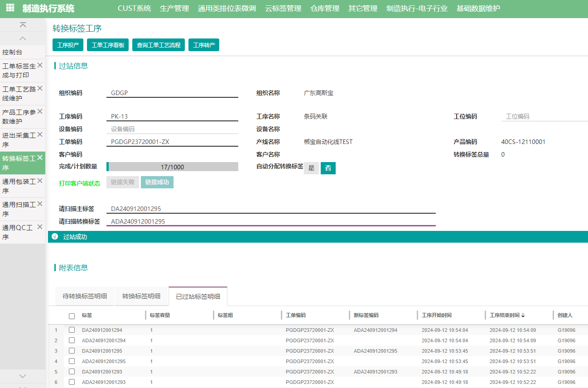Toggle the select-all checkbox in table header
The width and height of the screenshot is (588, 388).
72,316
